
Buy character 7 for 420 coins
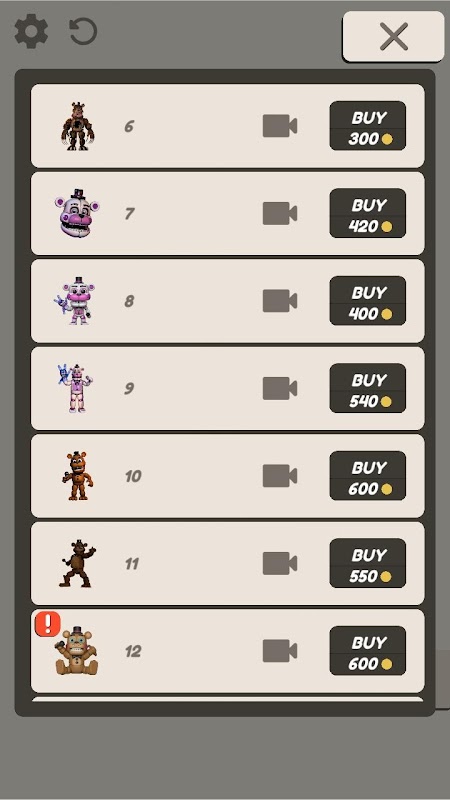pyautogui.click(x=368, y=213)
